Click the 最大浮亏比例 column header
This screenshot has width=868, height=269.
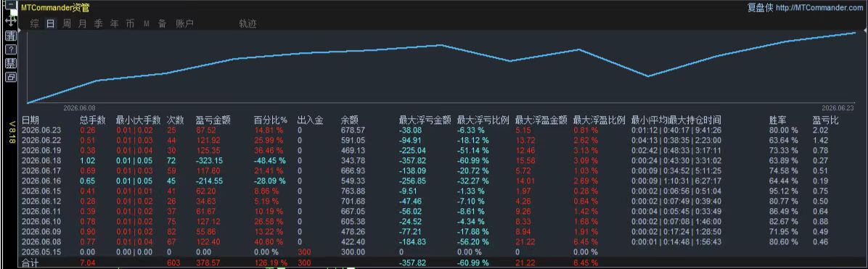click(x=483, y=120)
